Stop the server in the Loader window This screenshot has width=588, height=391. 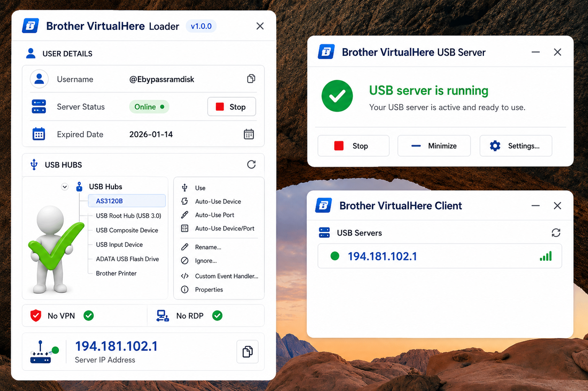pos(231,107)
